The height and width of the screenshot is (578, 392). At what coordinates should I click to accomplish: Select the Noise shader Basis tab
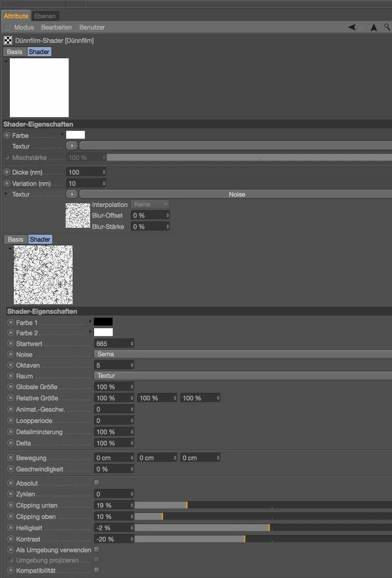click(16, 239)
